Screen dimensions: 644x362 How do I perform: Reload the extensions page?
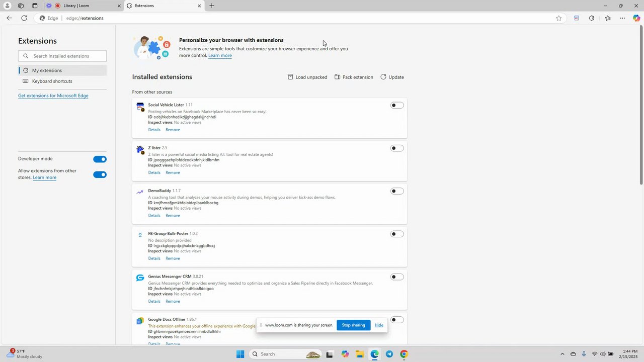24,18
